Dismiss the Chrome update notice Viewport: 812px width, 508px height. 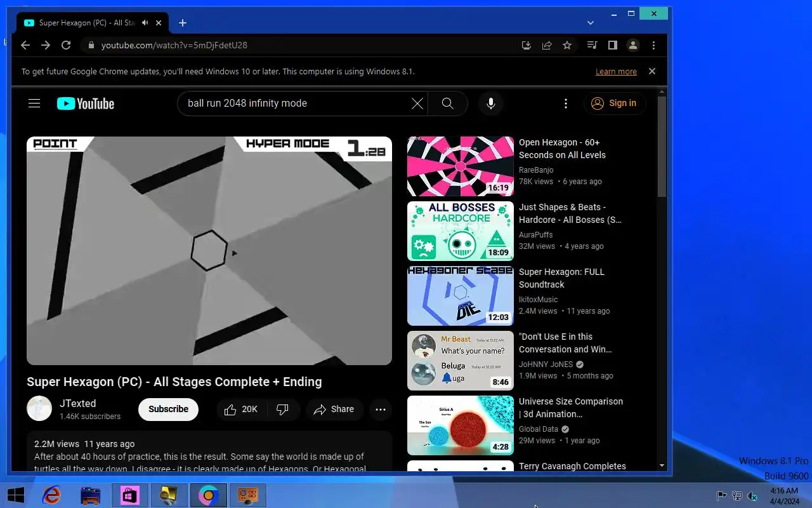[652, 71]
